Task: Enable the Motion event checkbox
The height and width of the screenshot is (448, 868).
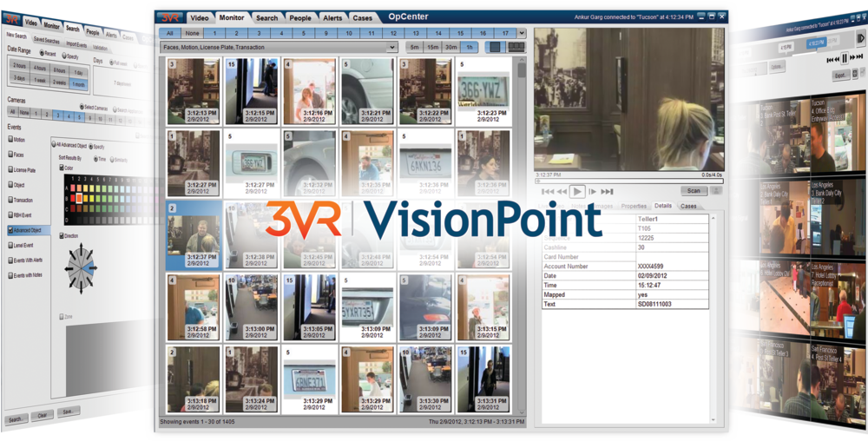Action: (10, 140)
